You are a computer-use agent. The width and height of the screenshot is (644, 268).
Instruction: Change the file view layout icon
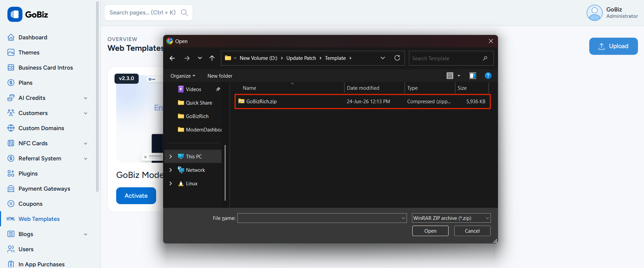tap(450, 76)
